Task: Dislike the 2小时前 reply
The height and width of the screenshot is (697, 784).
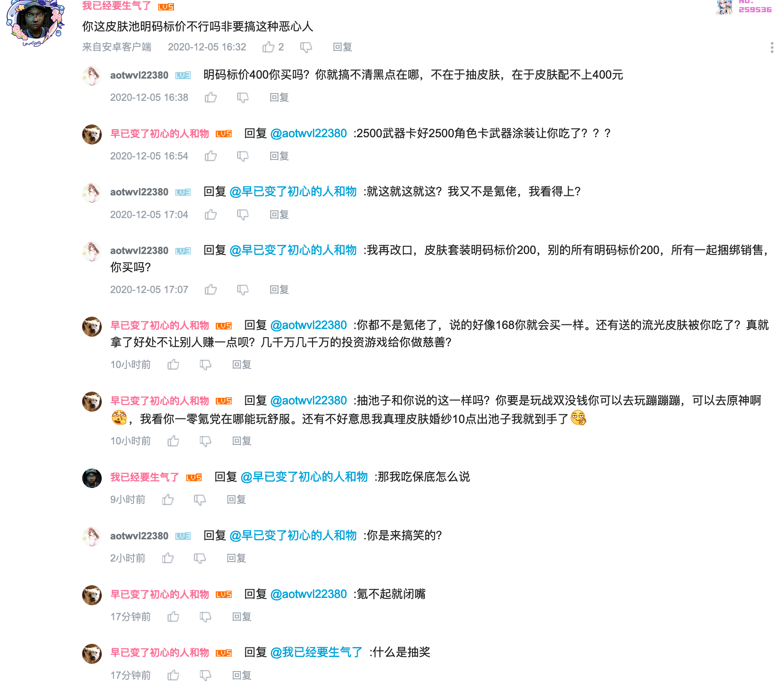Action: pos(200,558)
